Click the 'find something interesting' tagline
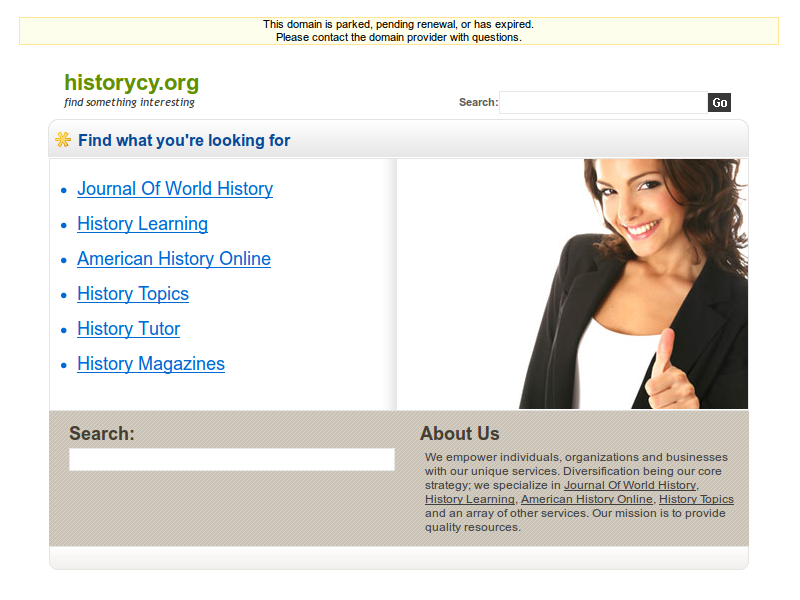Screen dimensions: 800x600 [x=130, y=102]
